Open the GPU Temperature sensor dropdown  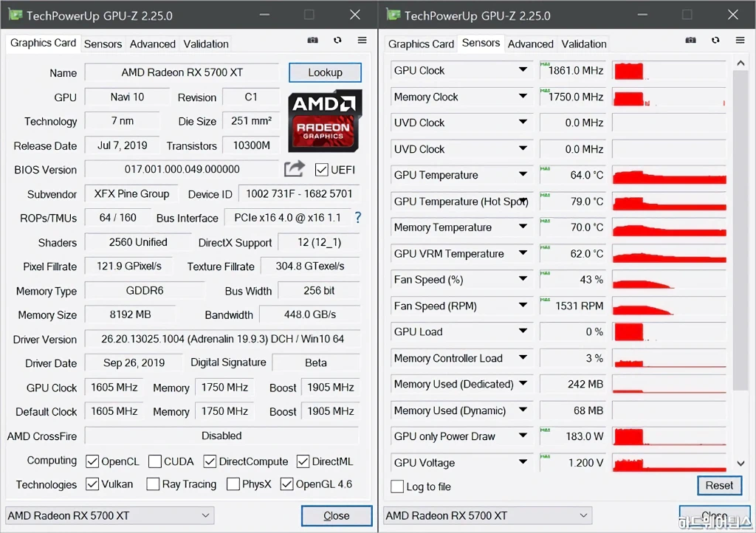pos(523,174)
